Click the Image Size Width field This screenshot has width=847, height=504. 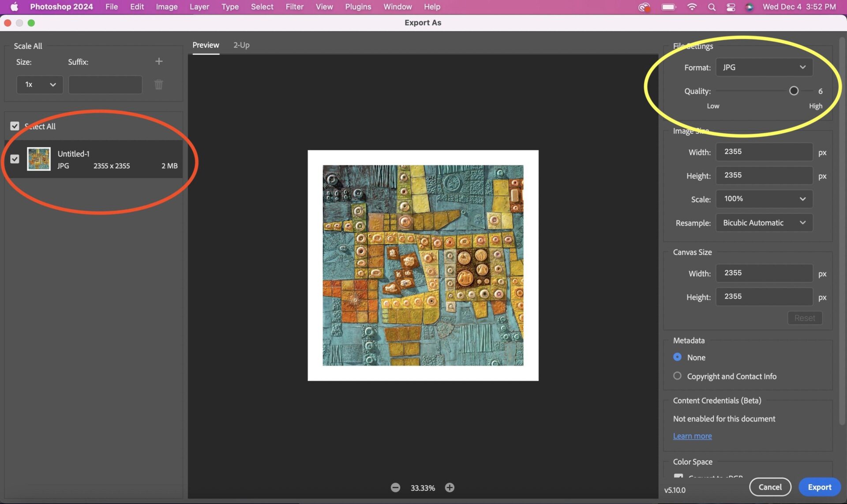point(764,152)
